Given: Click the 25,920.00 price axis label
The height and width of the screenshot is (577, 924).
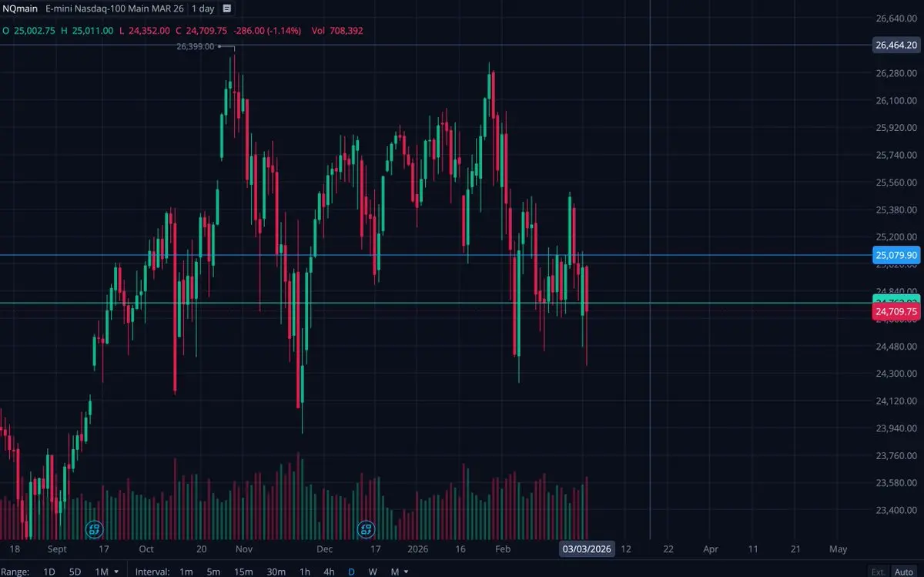Looking at the screenshot, I should tap(898, 128).
